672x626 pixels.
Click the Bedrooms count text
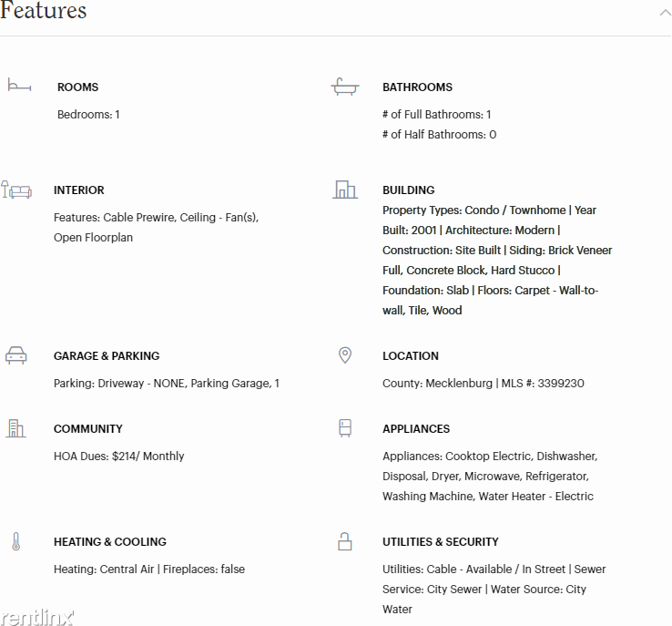tap(88, 115)
